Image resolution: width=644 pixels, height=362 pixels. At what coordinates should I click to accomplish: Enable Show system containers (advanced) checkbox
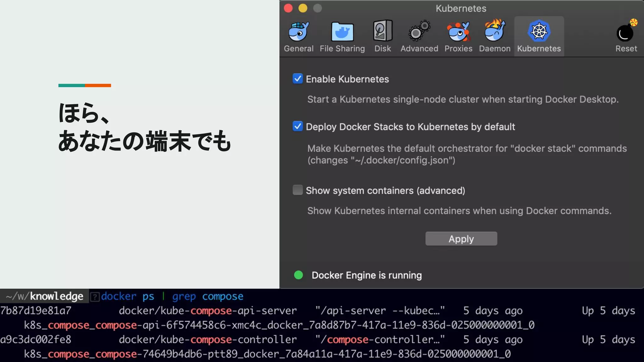[x=297, y=190]
